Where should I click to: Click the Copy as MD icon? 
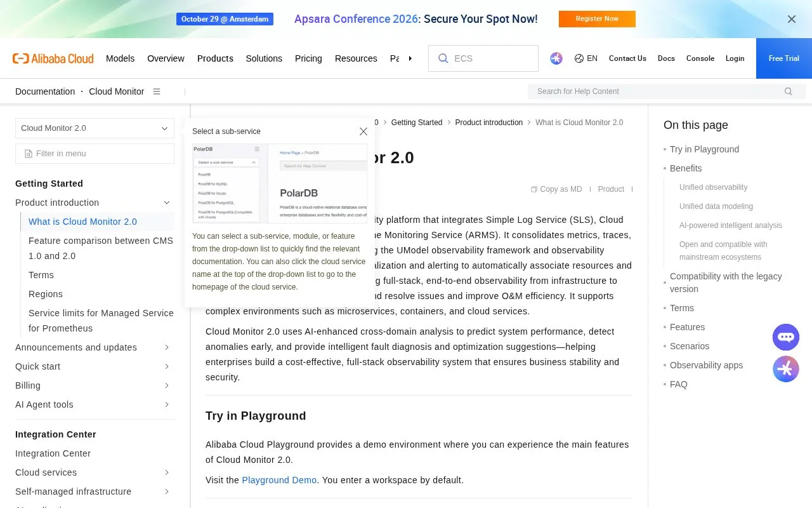tap(534, 189)
